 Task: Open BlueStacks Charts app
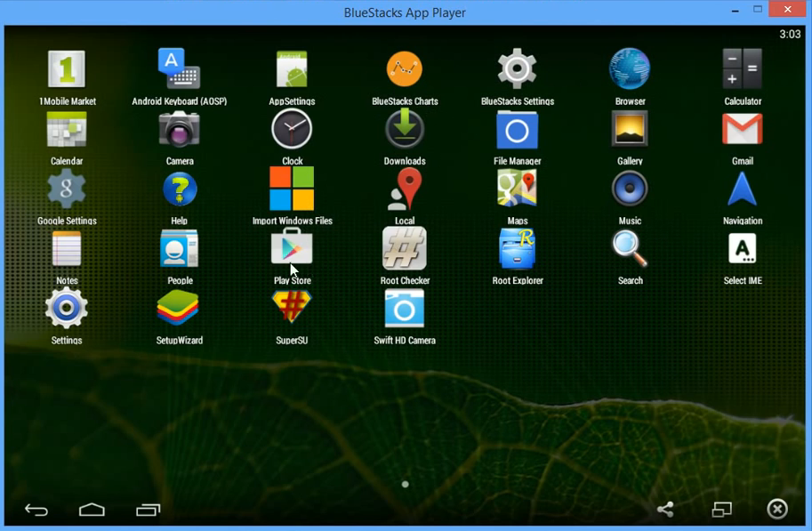405,68
